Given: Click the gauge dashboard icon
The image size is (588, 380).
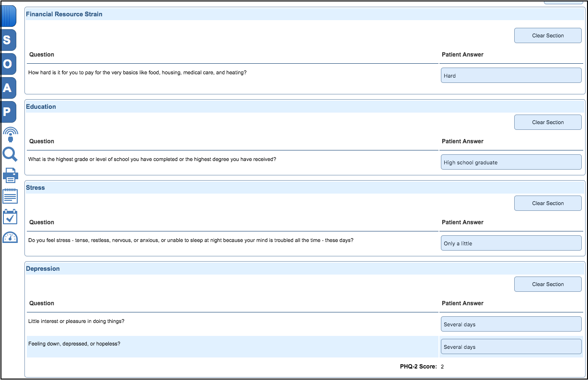Looking at the screenshot, I should point(10,237).
